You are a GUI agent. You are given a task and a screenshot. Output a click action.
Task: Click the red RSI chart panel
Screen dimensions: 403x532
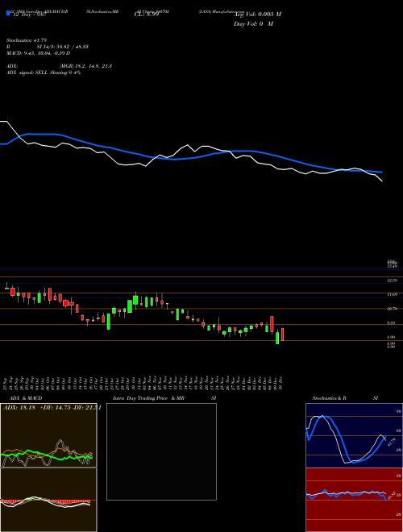click(354, 500)
